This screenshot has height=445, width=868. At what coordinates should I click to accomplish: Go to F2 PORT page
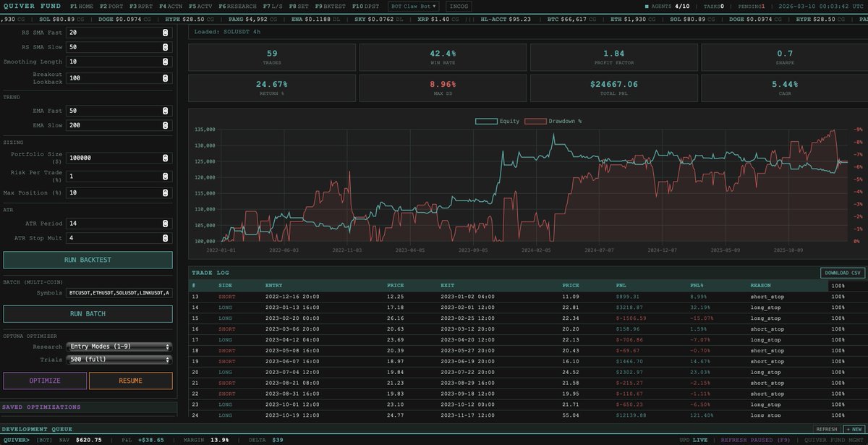pyautogui.click(x=111, y=6)
